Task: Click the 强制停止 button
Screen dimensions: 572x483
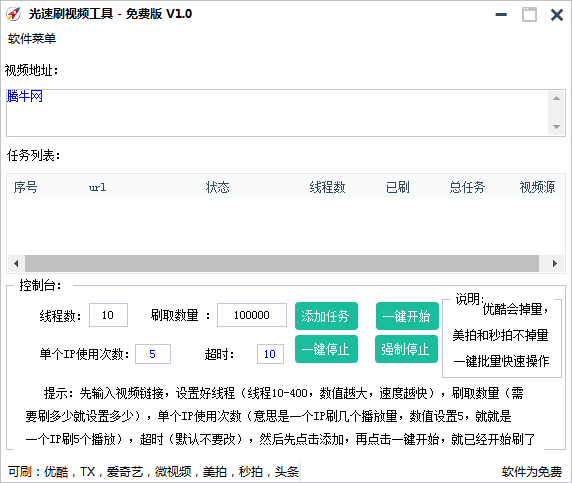Action: (x=406, y=349)
